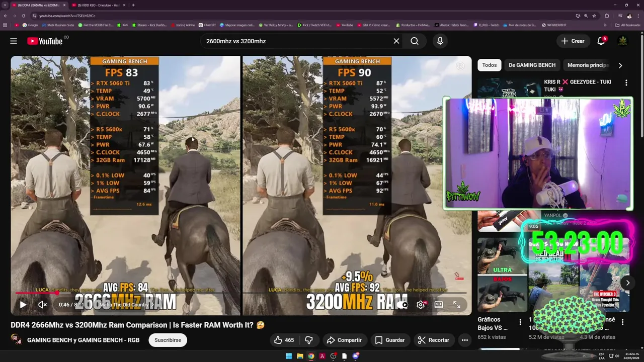
Task: Open File Explorer from taskbar
Action: point(300,356)
